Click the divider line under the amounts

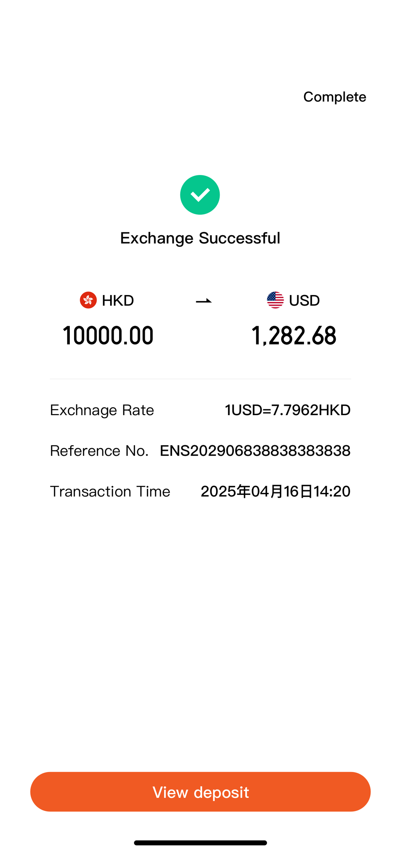[x=200, y=379]
